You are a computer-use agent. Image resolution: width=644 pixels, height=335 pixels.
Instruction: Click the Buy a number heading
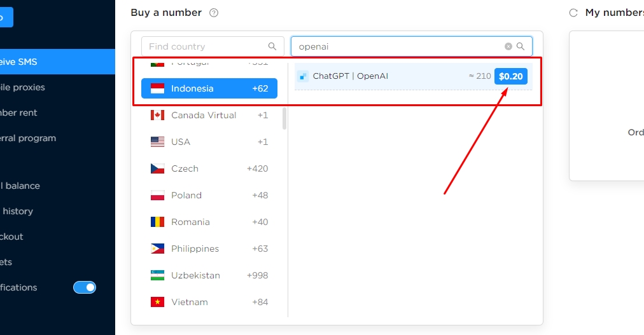tap(166, 13)
